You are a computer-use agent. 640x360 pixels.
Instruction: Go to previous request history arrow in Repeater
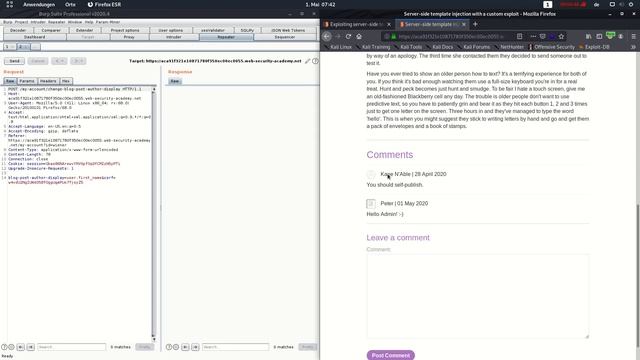coord(60,61)
